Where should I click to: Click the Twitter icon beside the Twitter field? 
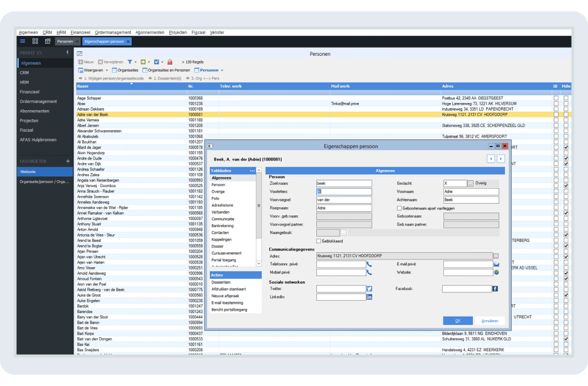[x=369, y=289]
